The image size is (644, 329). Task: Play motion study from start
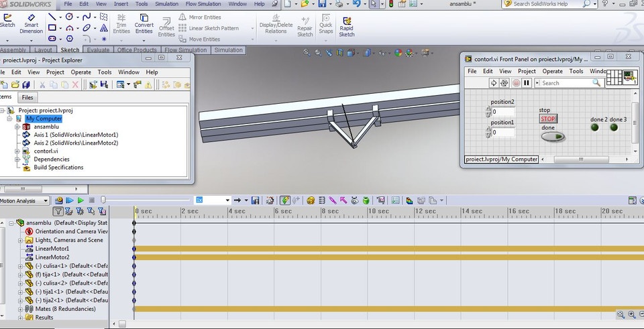pos(70,200)
